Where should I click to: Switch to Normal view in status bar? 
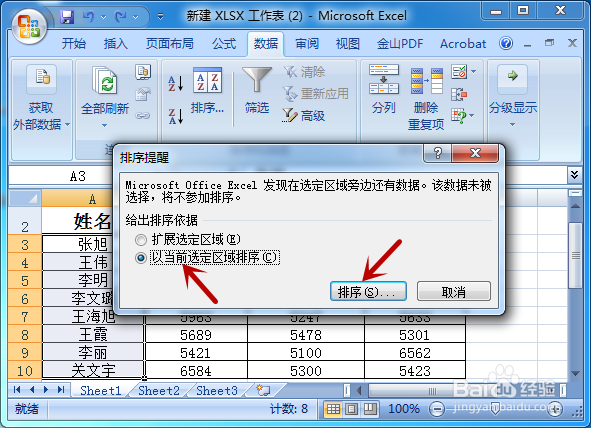click(x=333, y=409)
